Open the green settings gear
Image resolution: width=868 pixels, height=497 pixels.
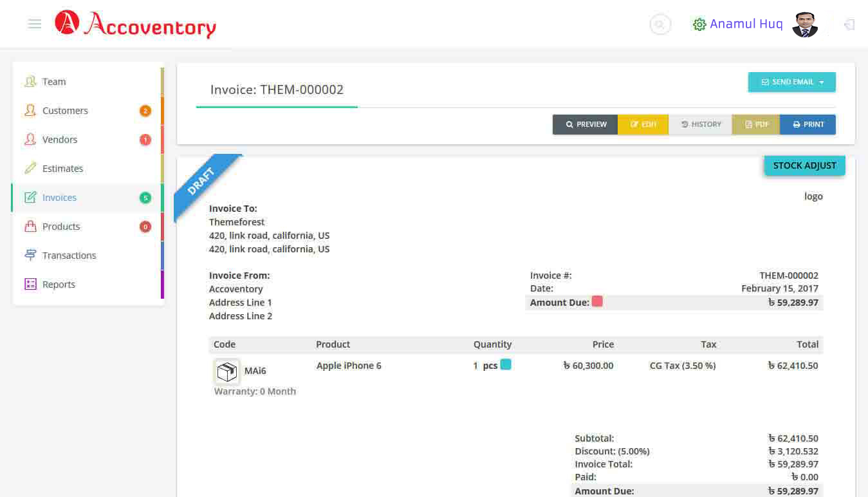[699, 24]
